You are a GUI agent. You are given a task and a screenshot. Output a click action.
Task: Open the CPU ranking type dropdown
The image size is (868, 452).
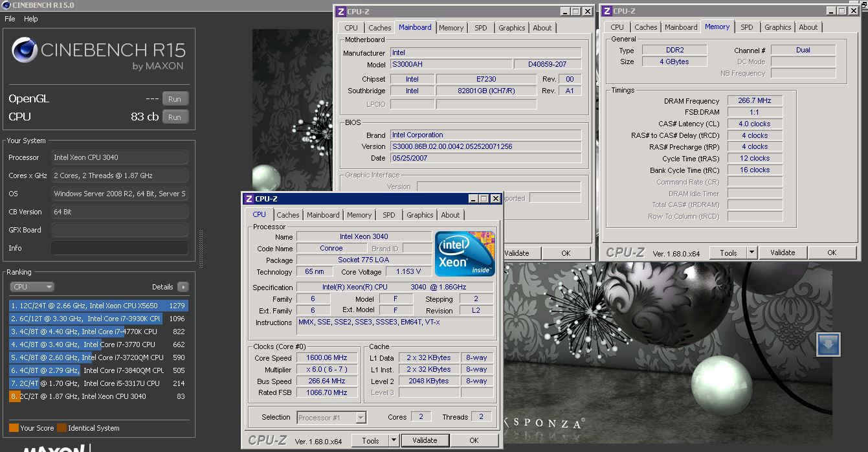click(x=32, y=287)
